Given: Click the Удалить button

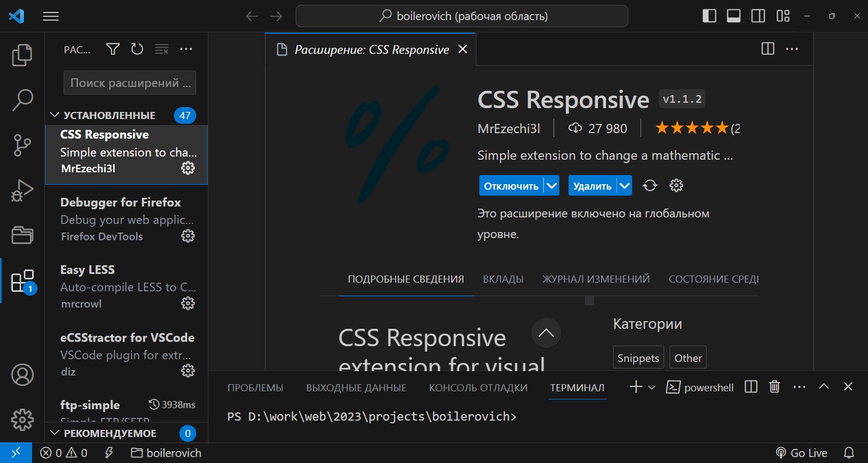Looking at the screenshot, I should [592, 186].
